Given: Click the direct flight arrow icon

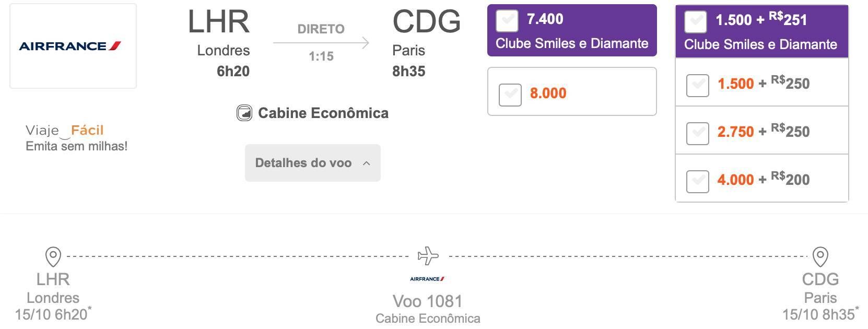Looking at the screenshot, I should pyautogui.click(x=321, y=43).
